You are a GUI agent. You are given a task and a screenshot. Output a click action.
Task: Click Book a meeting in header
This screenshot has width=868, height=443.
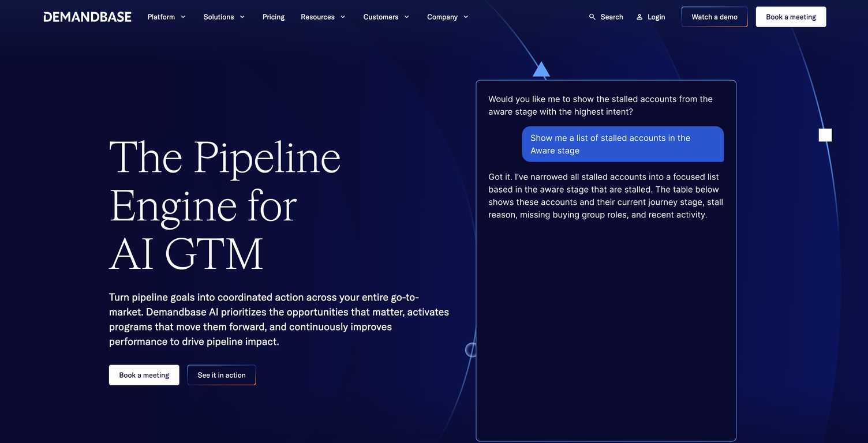click(791, 17)
